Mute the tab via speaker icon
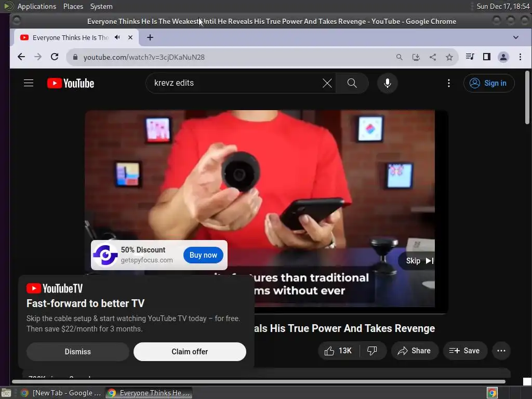 [x=117, y=37]
